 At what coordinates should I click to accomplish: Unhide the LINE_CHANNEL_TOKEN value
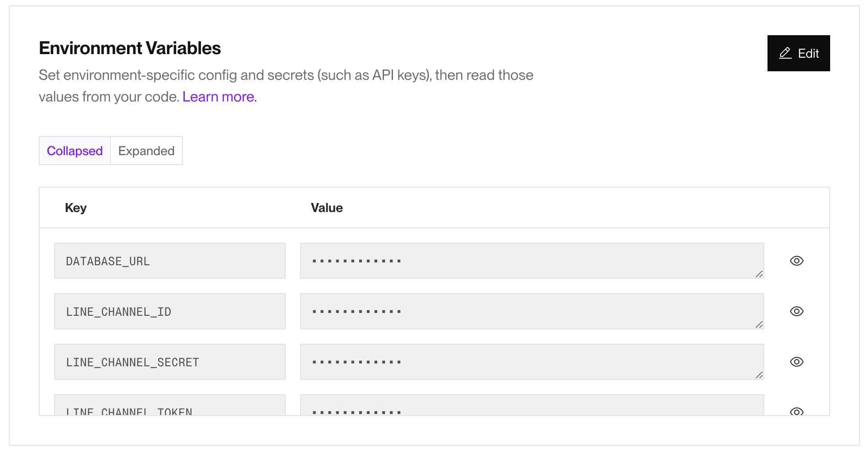(796, 411)
